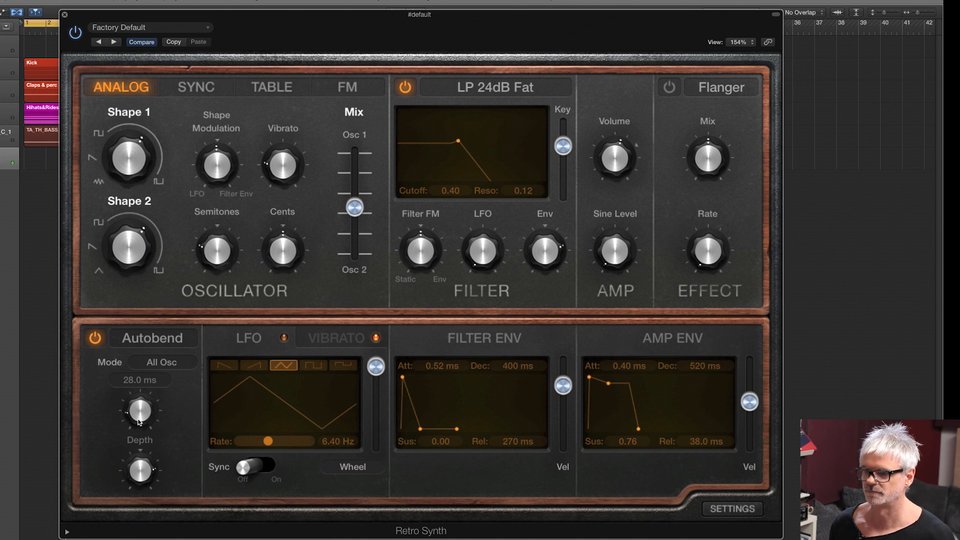Image resolution: width=960 pixels, height=540 pixels.
Task: Select the square LFO waveform
Action: 313,366
